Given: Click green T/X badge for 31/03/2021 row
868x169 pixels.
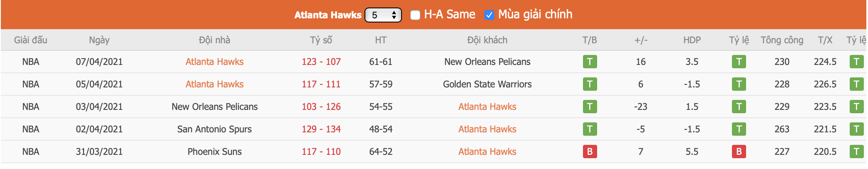Looking at the screenshot, I should click(856, 152).
